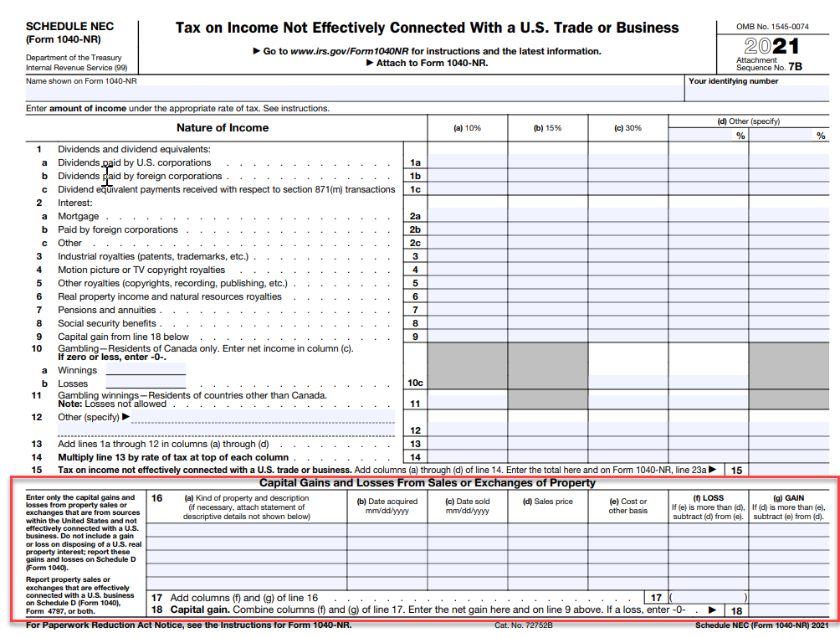Image resolution: width=840 pixels, height=638 pixels.
Task: Click the "Attach to Form 1040-NR." text
Action: click(433, 63)
